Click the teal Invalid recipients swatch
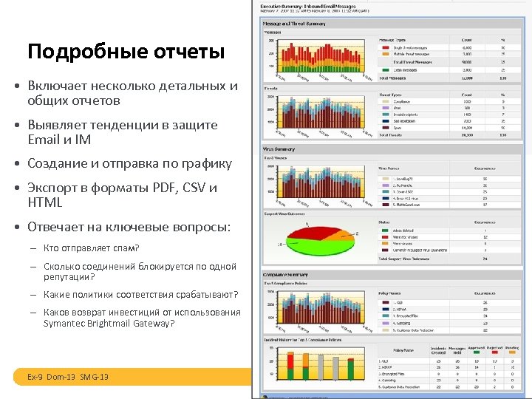532x399 pixels. tap(386, 115)
